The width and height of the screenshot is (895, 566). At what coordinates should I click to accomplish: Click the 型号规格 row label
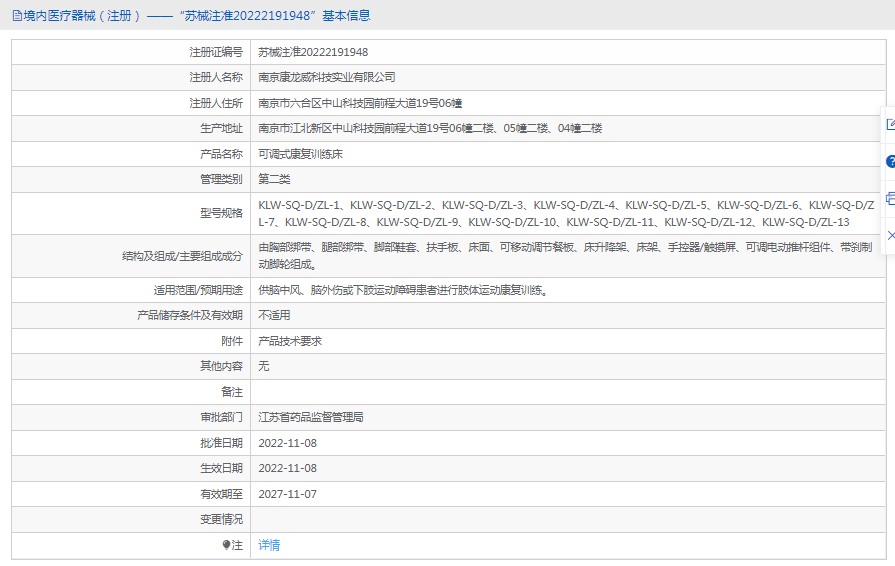click(x=221, y=213)
